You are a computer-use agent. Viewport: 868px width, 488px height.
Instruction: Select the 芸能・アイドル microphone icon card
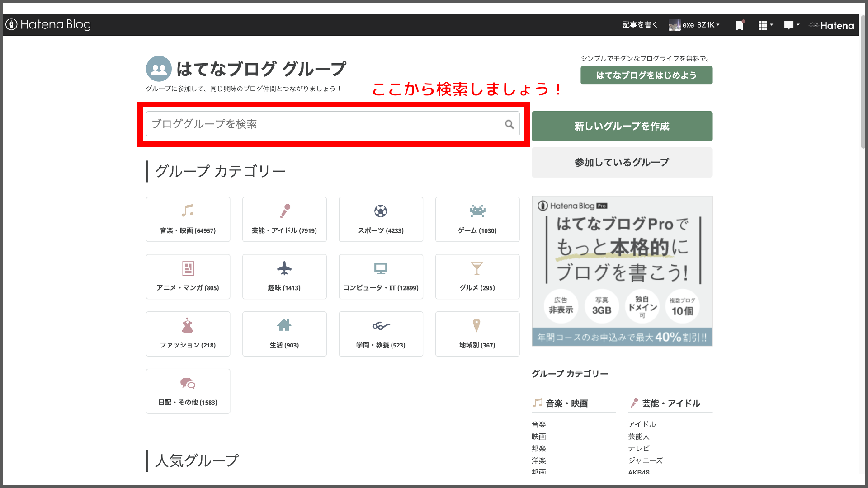coord(284,219)
